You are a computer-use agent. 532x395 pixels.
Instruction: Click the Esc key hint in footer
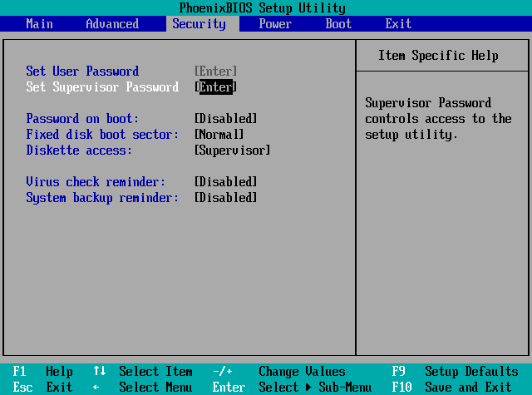point(22,388)
